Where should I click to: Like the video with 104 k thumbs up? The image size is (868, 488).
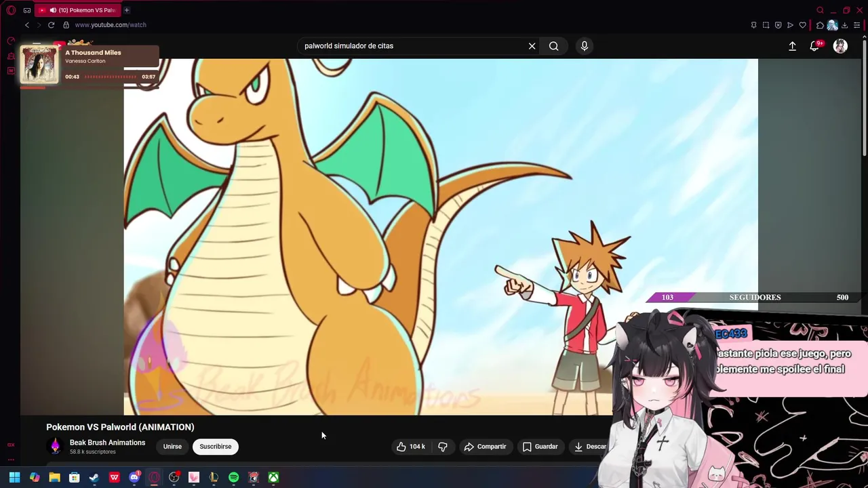pos(411,447)
